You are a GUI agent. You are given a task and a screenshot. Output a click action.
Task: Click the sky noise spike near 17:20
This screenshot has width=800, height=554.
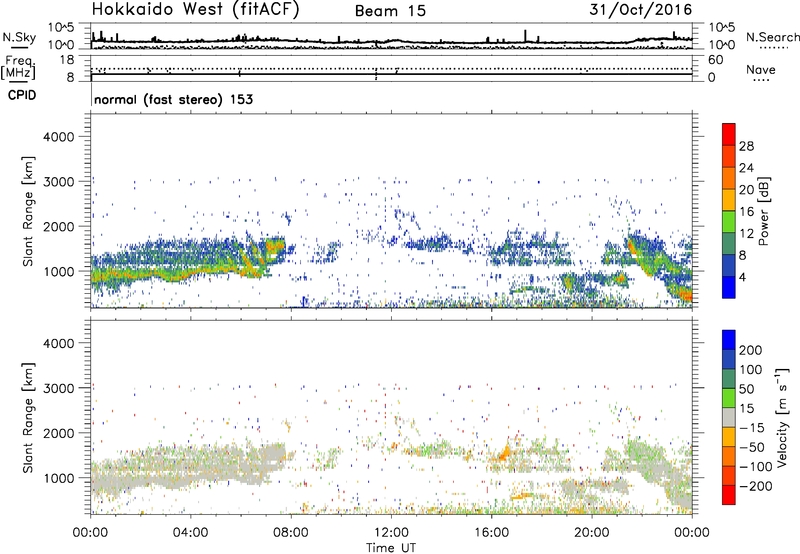pos(525,36)
